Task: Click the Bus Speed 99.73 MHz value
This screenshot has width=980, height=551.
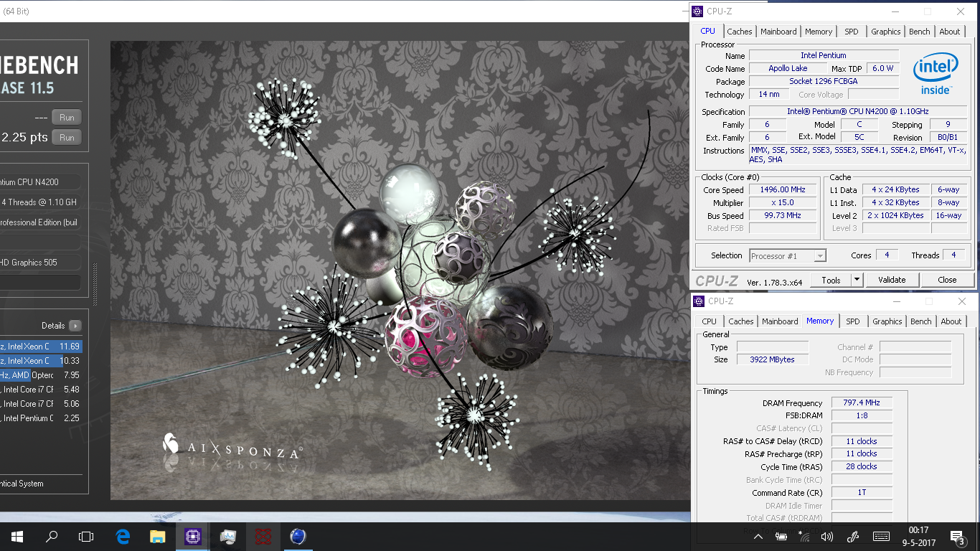Action: [x=783, y=215]
